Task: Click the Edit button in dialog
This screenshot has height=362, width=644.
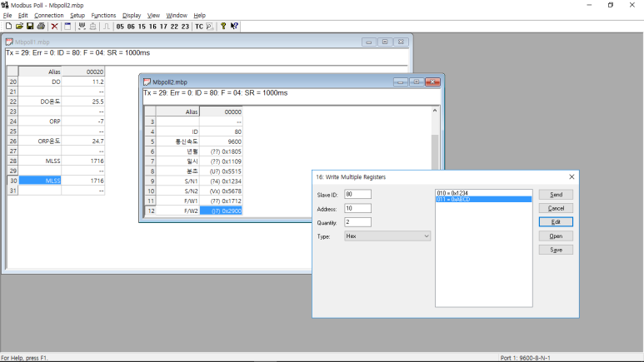Action: click(x=556, y=222)
